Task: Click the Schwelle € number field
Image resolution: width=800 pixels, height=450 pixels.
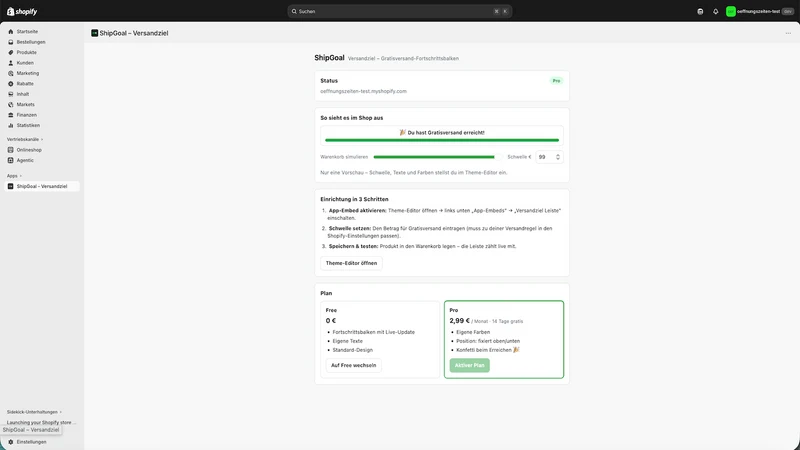Action: (x=549, y=157)
